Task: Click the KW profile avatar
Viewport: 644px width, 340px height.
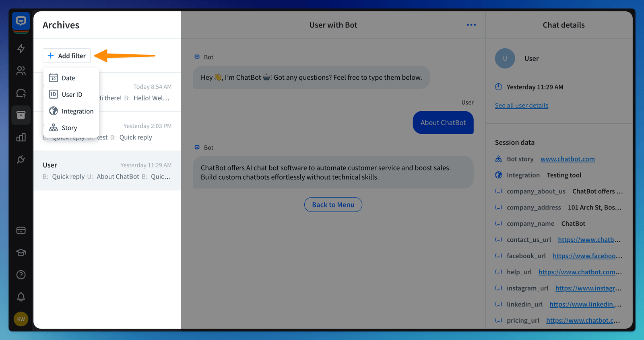Action: tap(21, 319)
